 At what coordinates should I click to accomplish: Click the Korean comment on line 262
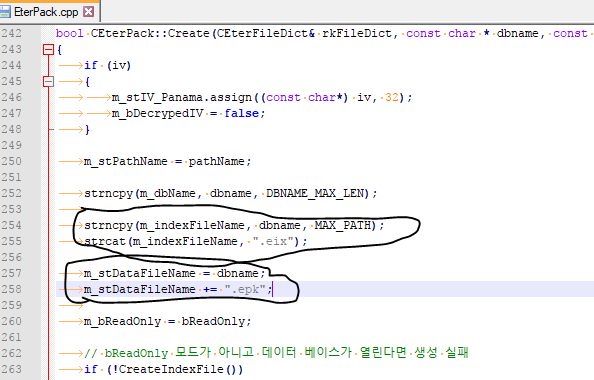(276, 353)
